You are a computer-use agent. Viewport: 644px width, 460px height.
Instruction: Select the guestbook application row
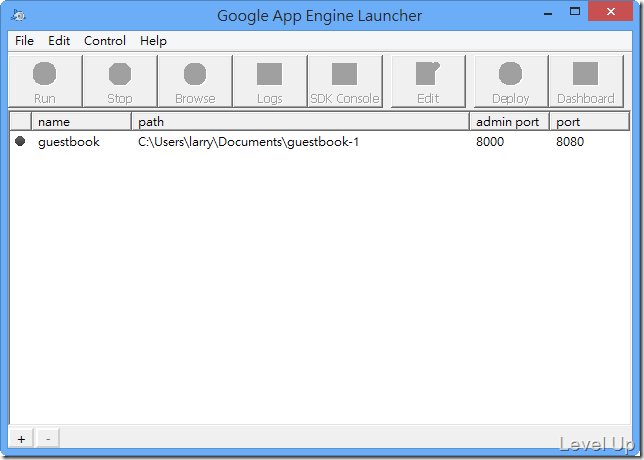(x=320, y=142)
